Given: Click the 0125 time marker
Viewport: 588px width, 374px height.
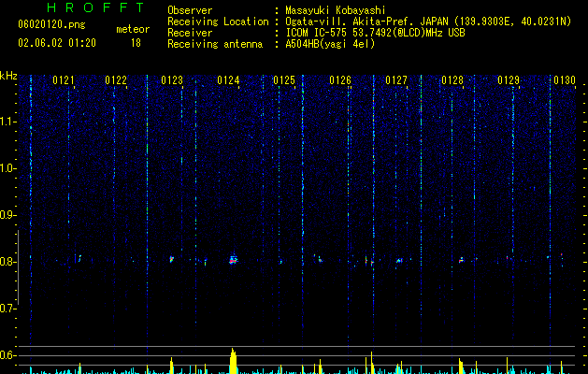Looking at the screenshot, I should tap(284, 80).
